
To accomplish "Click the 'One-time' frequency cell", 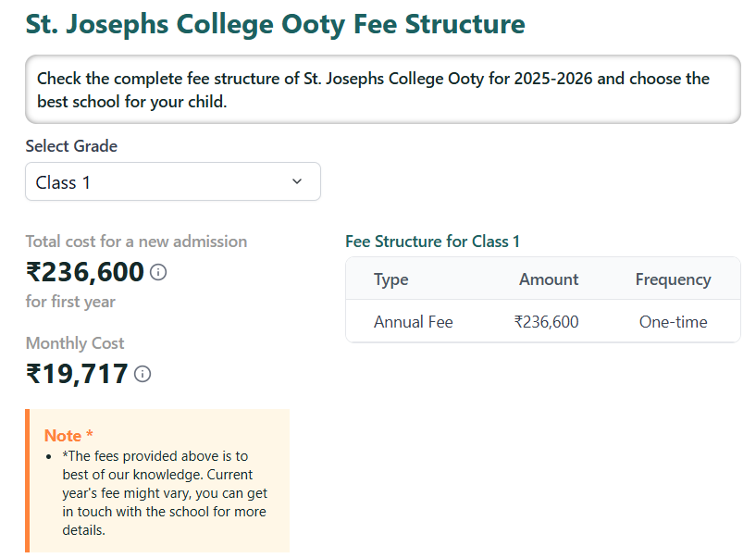I will coord(673,322).
